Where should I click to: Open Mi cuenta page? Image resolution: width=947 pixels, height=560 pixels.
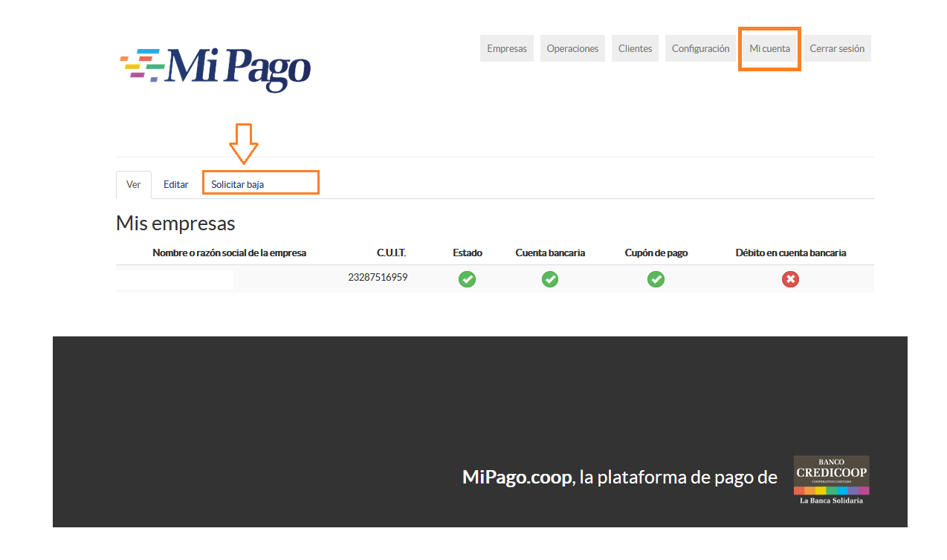(x=769, y=48)
